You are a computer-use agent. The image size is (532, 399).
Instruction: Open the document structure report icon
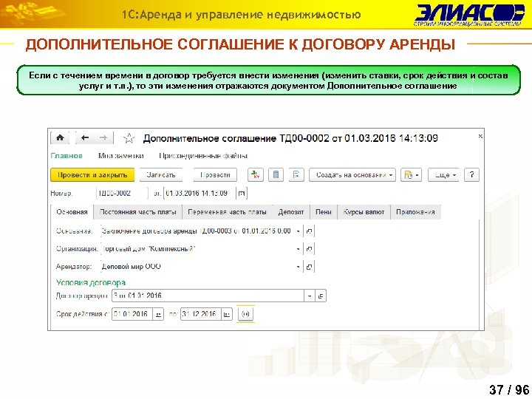pos(276,174)
